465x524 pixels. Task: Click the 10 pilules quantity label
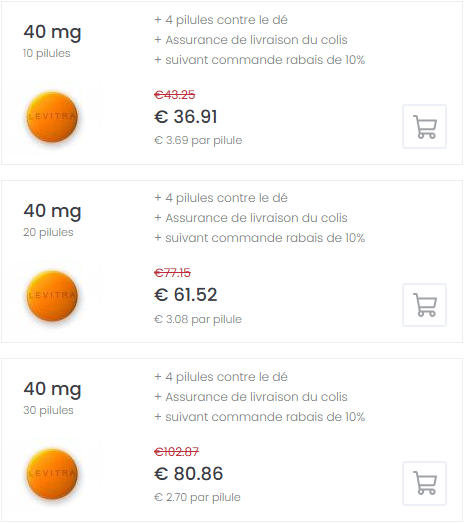click(47, 53)
